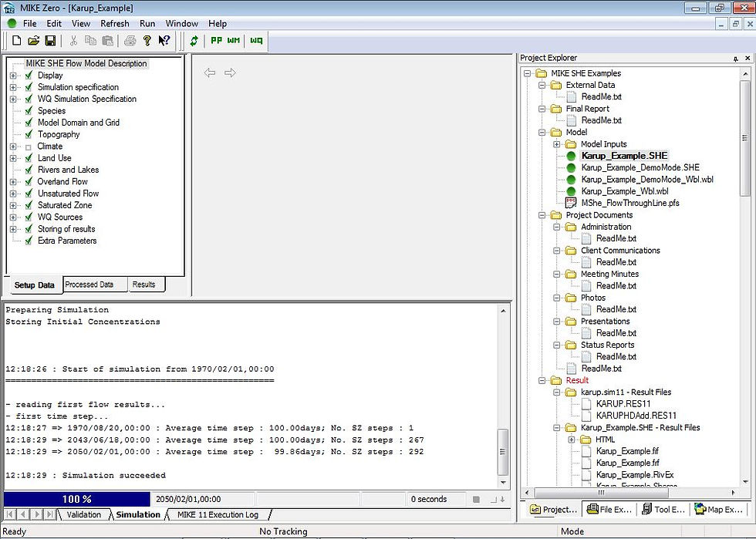
Task: Toggle the Extra Parameters check mark
Action: tap(29, 241)
